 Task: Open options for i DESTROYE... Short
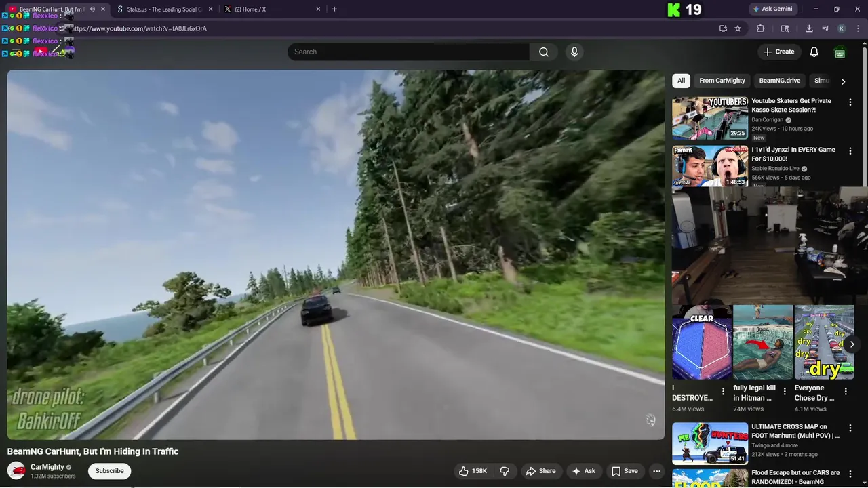pos(723,391)
